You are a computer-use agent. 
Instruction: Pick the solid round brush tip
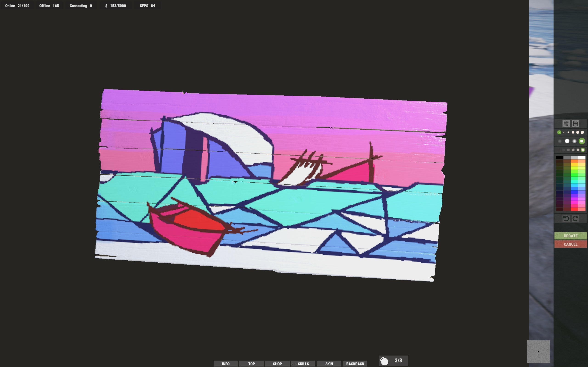pyautogui.click(x=567, y=141)
